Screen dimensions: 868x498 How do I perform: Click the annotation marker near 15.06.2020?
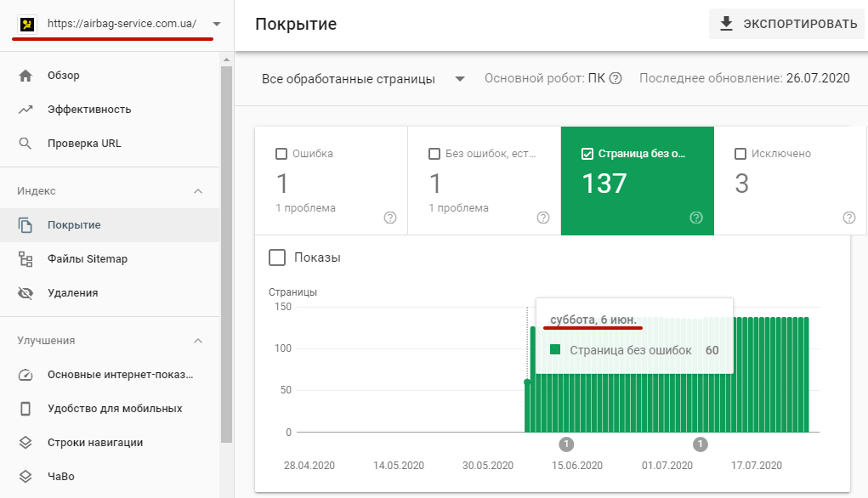pyautogui.click(x=565, y=444)
